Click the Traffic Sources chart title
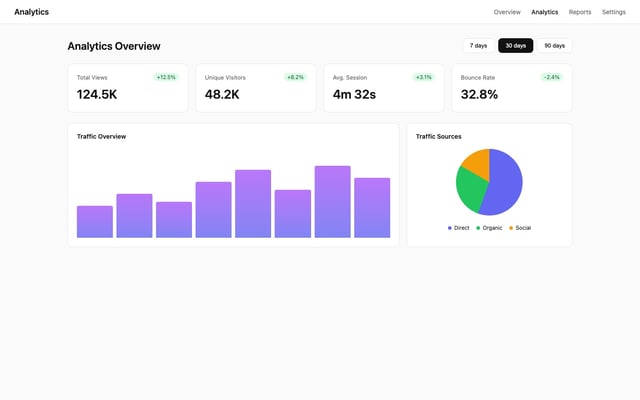 438,136
